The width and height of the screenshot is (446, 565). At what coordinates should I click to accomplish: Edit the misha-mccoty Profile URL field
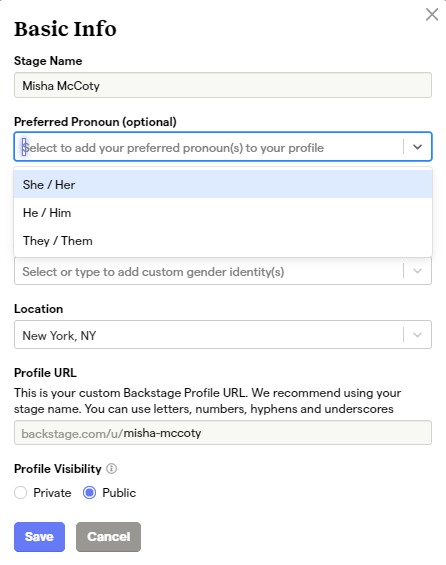[x=223, y=432]
